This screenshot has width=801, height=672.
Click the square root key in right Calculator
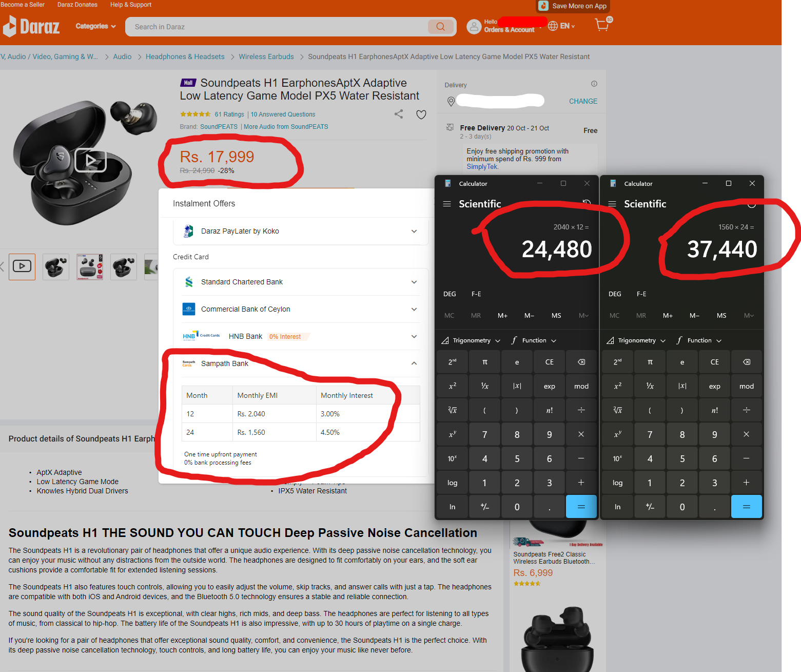coord(618,410)
